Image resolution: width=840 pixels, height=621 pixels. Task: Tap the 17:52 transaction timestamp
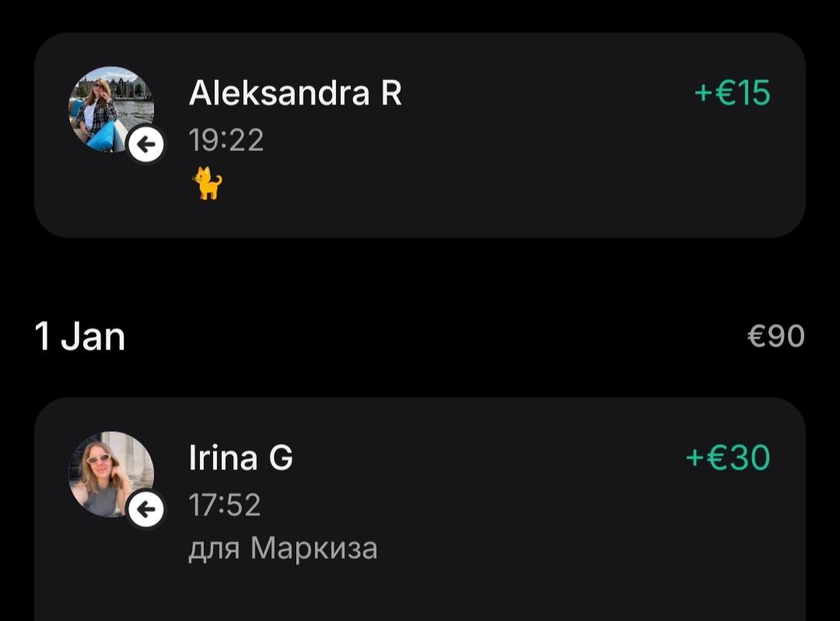(225, 505)
